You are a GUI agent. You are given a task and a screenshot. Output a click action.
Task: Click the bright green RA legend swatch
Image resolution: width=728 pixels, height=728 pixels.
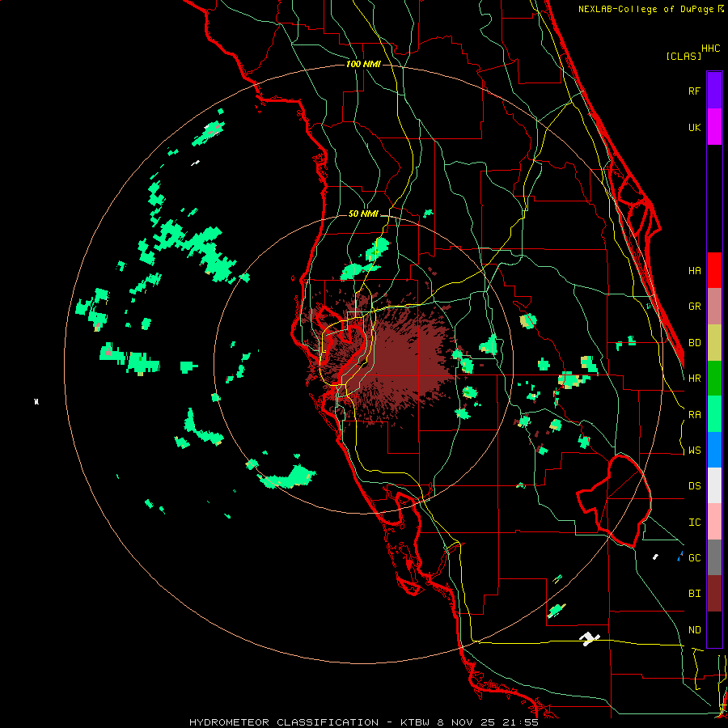tap(714, 414)
